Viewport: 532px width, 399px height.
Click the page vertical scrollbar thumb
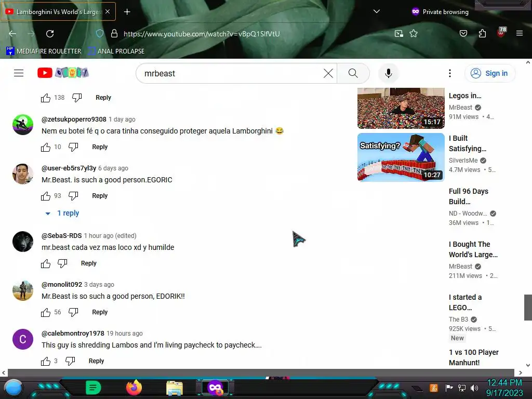click(528, 308)
